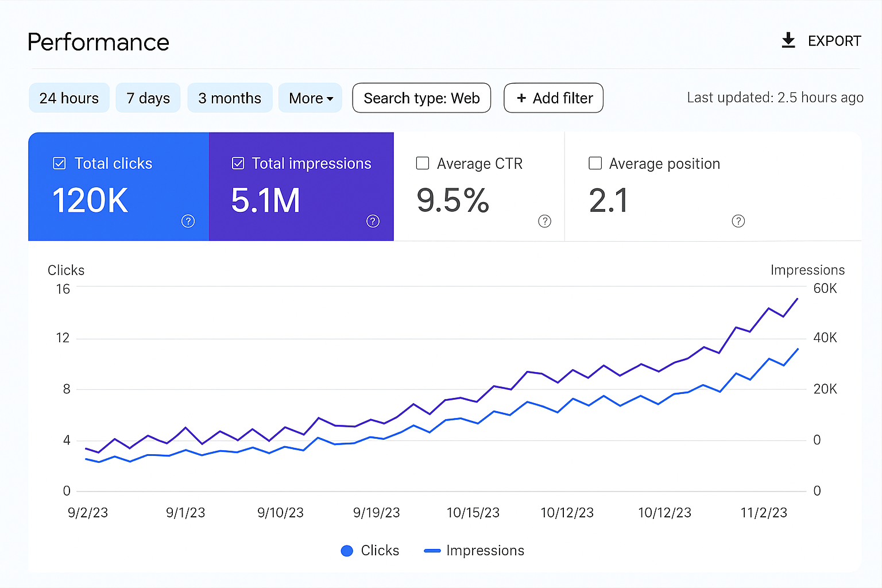Click the Export download icon
The width and height of the screenshot is (882, 588).
[788, 40]
